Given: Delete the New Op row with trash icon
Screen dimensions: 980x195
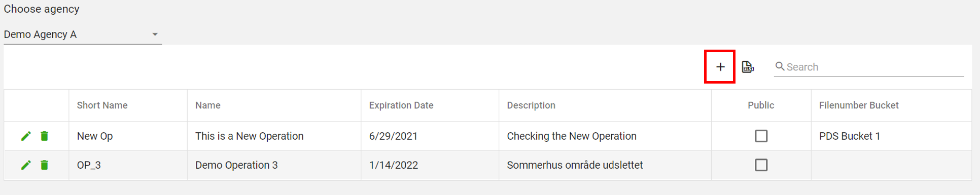Looking at the screenshot, I should coord(45,136).
